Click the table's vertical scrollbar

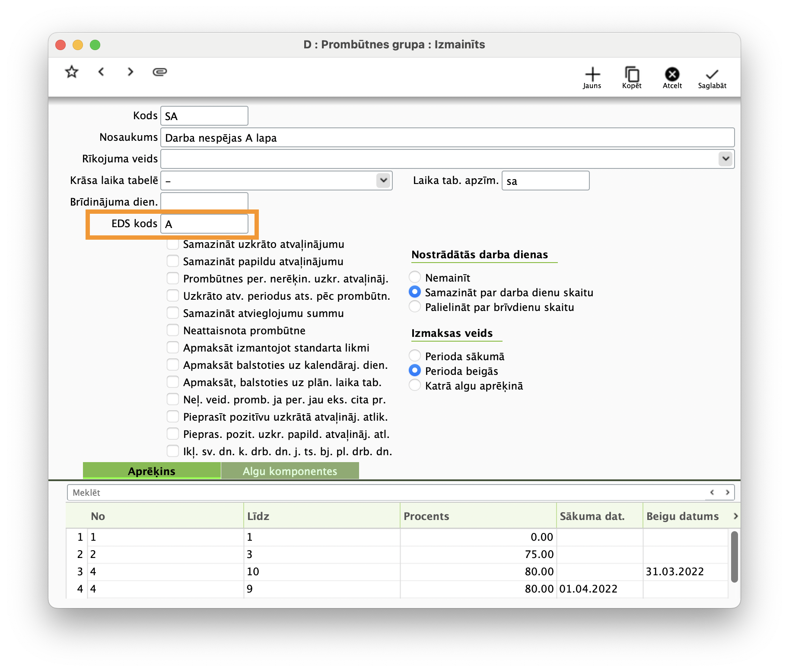[734, 557]
